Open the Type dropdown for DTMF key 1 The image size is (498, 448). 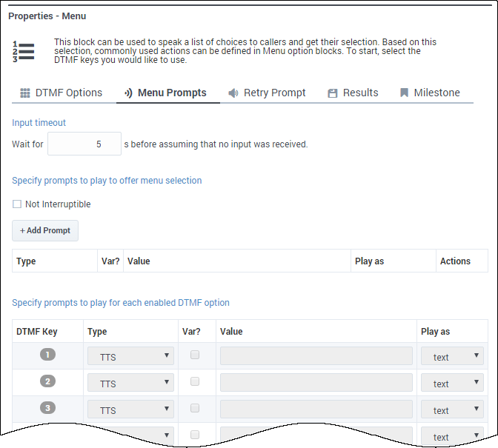pos(130,357)
